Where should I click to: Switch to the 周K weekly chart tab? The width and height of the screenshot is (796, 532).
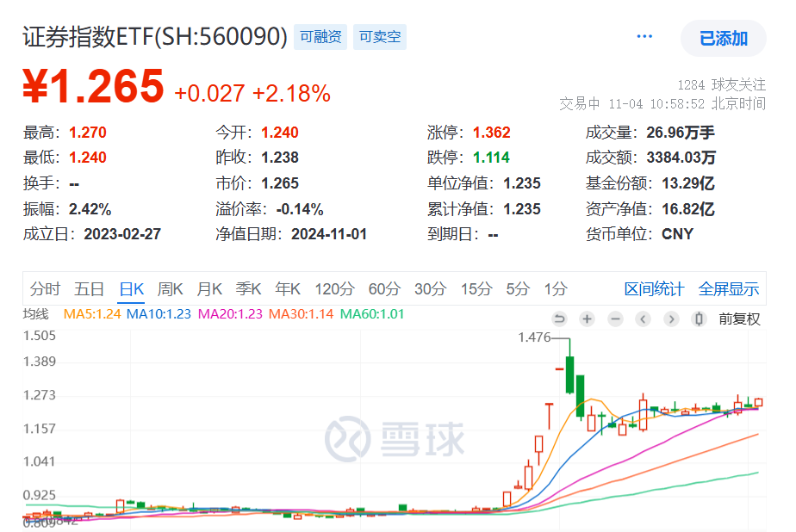point(171,289)
